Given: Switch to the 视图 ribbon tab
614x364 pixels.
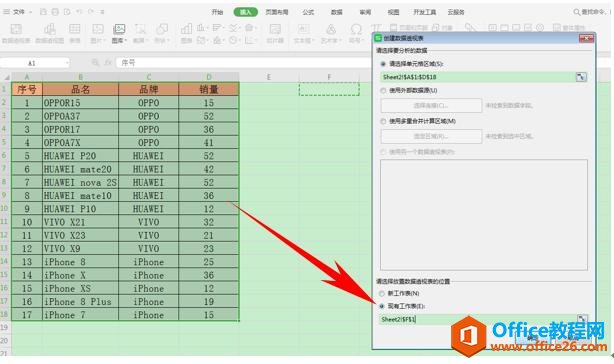Looking at the screenshot, I should pos(394,12).
